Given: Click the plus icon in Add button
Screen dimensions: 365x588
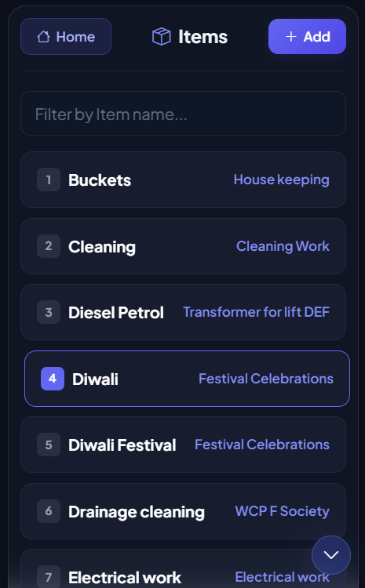Looking at the screenshot, I should pyautogui.click(x=291, y=36).
